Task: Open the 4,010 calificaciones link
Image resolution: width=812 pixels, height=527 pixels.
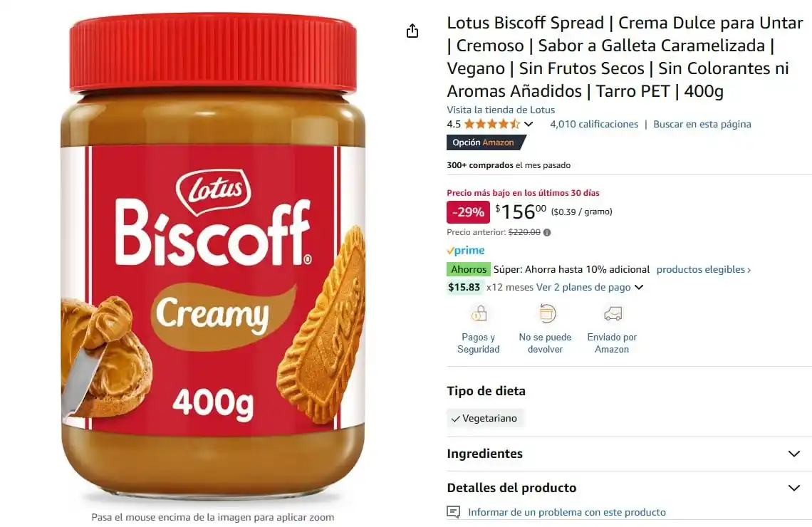Action: coord(594,124)
